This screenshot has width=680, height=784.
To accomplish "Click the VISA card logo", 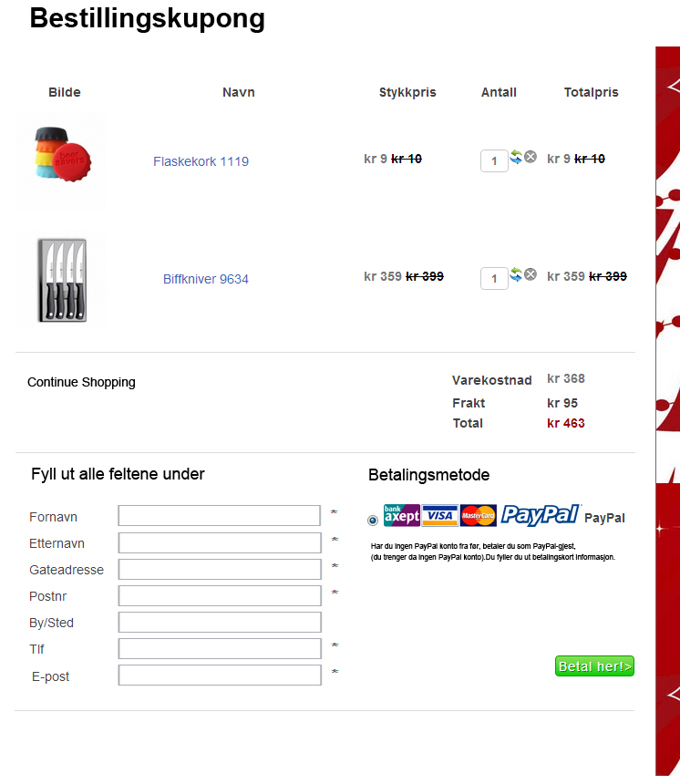I will (439, 515).
